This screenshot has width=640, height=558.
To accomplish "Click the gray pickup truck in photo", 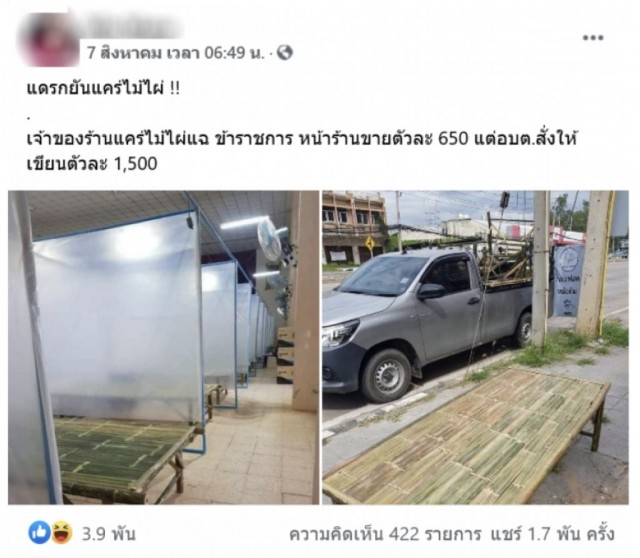I will [429, 320].
